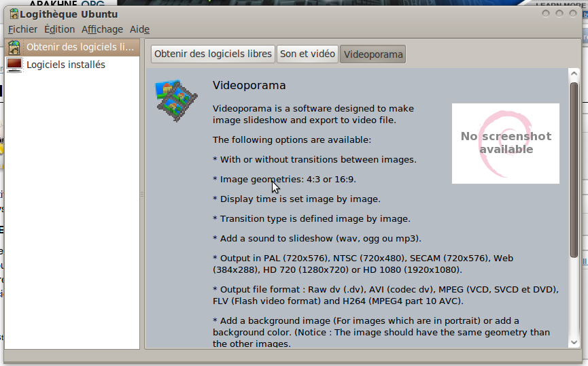Click 'Image geometries: 4:3 or 16:9' line
Viewport: 588px width, 366px height.
[284, 180]
